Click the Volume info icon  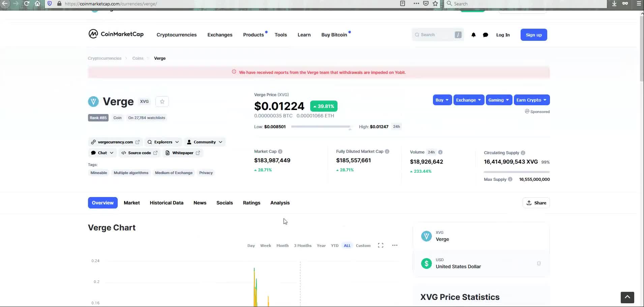(440, 152)
